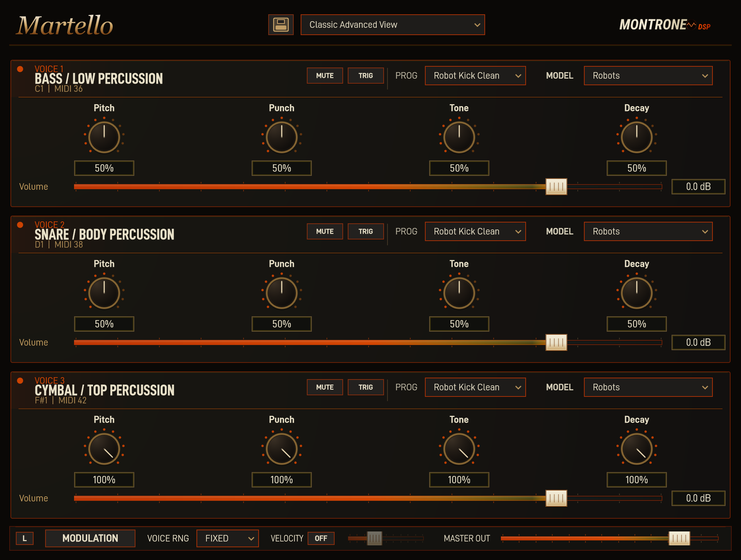Click Voice 2 Pitch knob
This screenshot has height=560, width=741.
[104, 293]
